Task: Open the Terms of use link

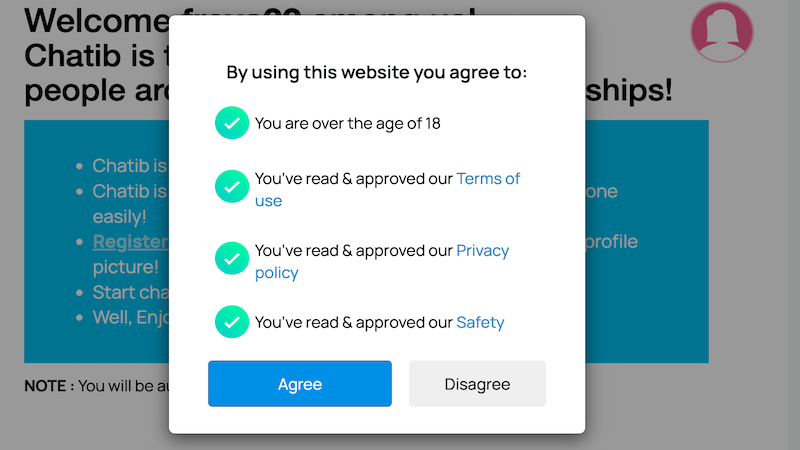Action: 488,179
